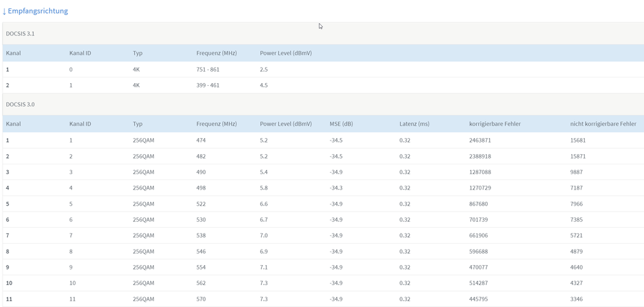Click the -34.3 MSE value
This screenshot has width=644, height=307.
click(336, 188)
